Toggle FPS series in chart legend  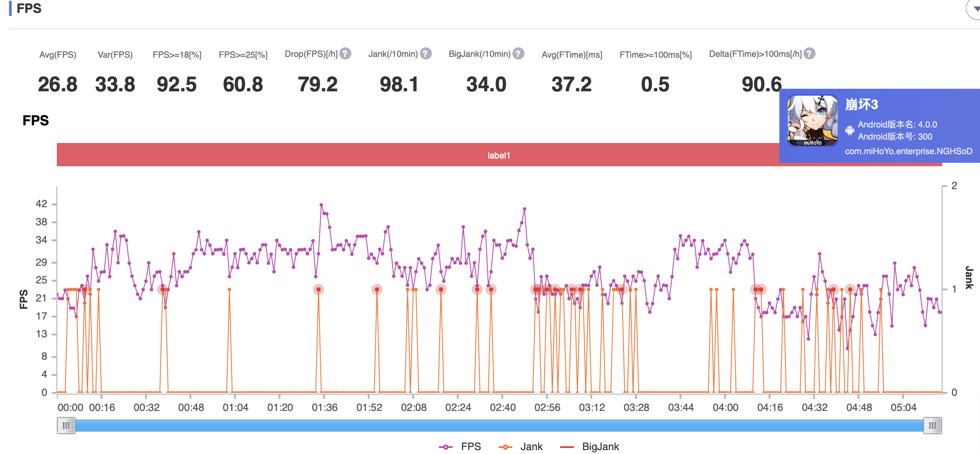pos(460,447)
